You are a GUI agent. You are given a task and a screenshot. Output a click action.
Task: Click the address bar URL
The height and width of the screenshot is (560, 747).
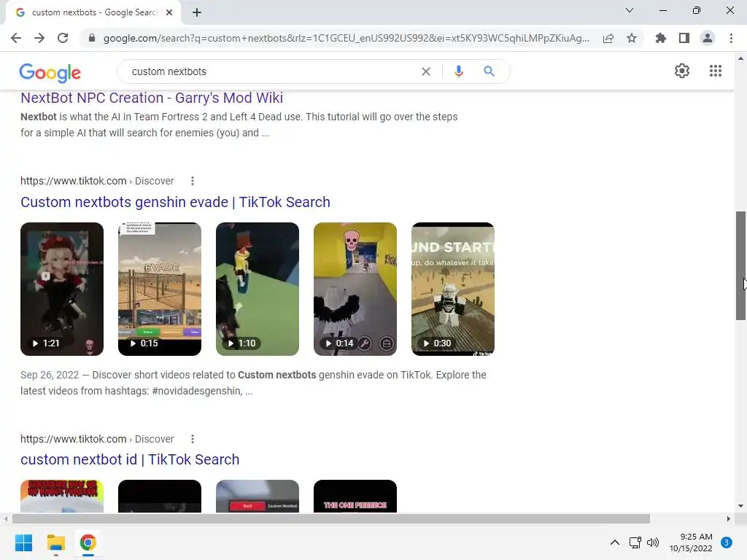tap(347, 38)
